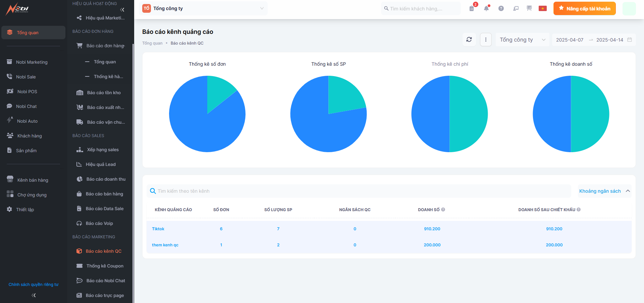Open Báo cáo doanh thu menu item

[106, 179]
